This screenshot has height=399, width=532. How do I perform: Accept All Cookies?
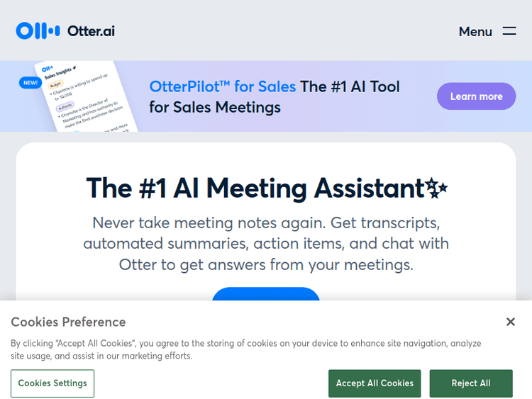(x=375, y=383)
